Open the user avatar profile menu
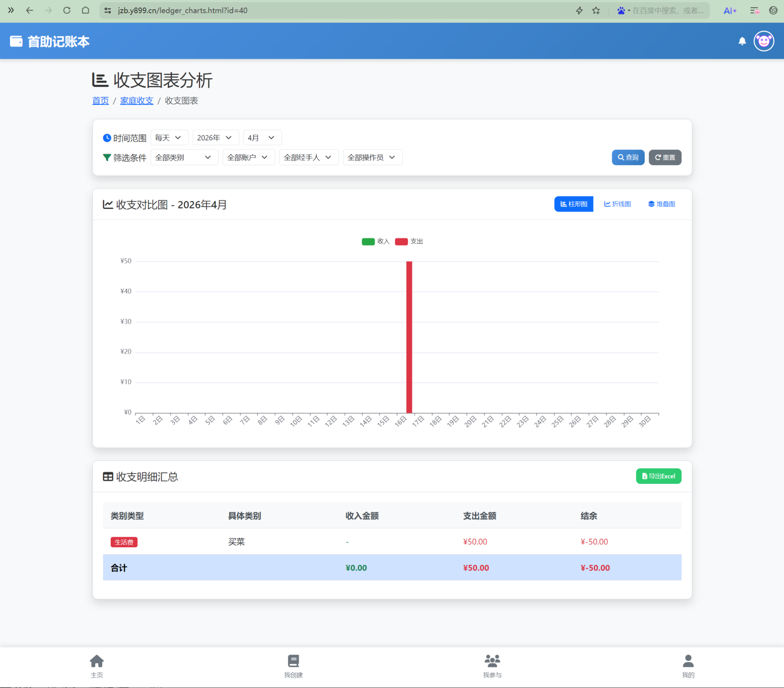Image resolution: width=784 pixels, height=688 pixels. 763,42
